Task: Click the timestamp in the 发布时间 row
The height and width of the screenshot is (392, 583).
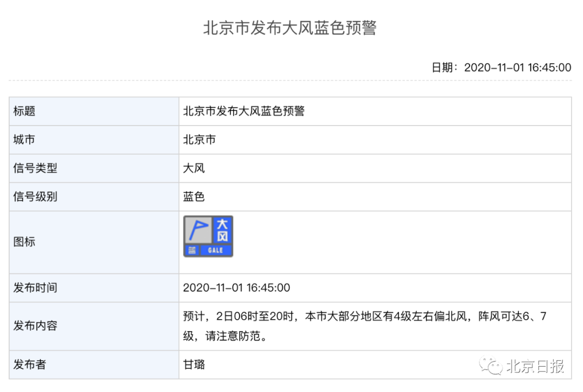Action: click(x=236, y=288)
